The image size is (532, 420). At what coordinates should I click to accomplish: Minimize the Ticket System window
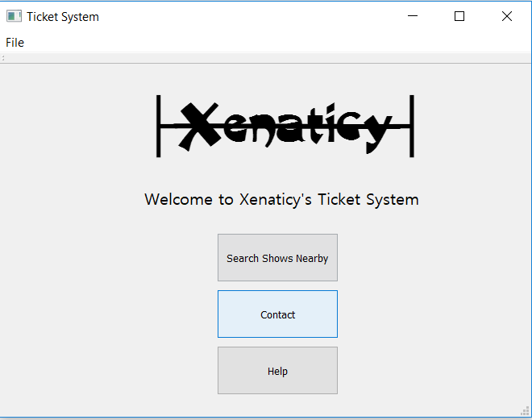click(x=413, y=16)
